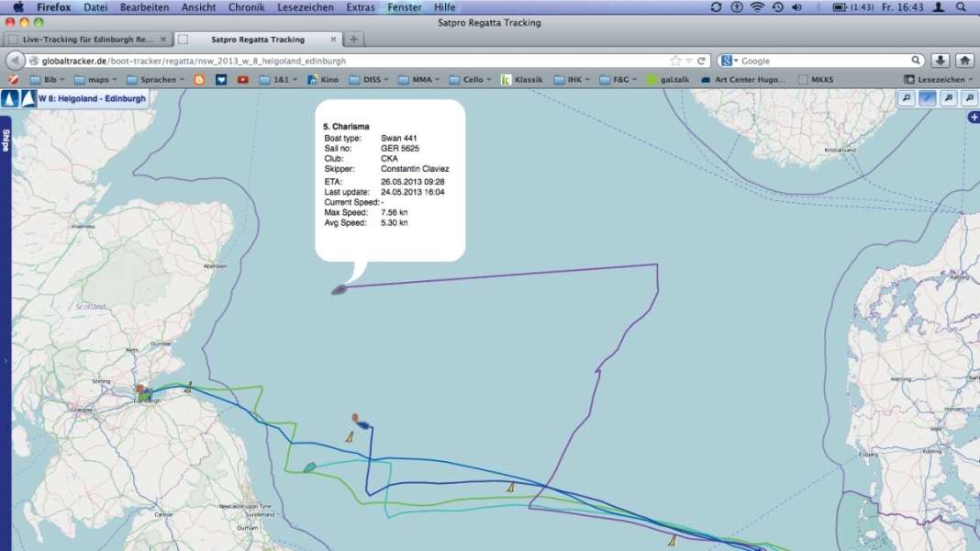
Task: Open a new tab with the plus button
Action: click(x=354, y=39)
